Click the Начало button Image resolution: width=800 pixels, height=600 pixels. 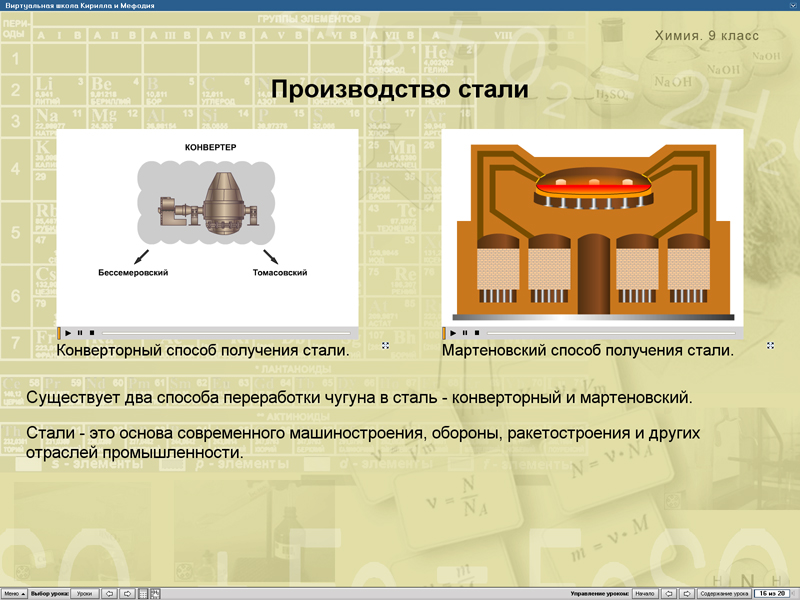[645, 592]
